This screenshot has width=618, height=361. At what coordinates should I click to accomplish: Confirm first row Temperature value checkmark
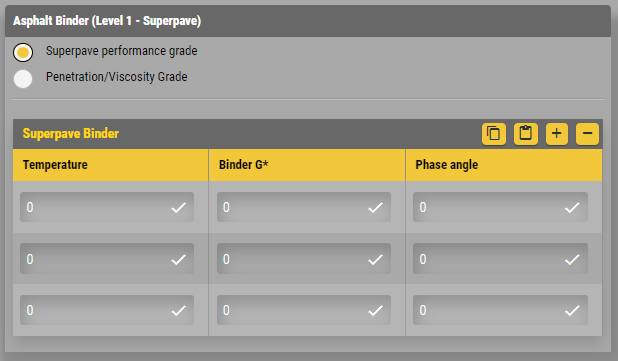[179, 207]
